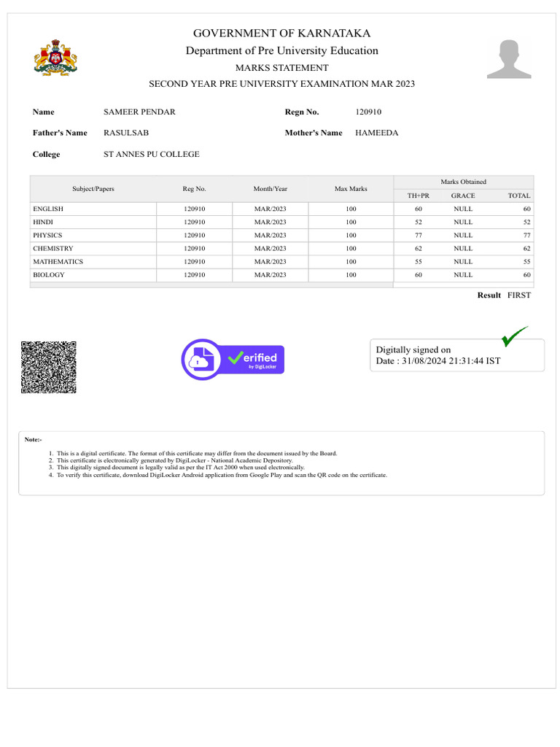Viewport: 560px width, 747px height.
Task: Click the student name SAMEER PENDAR
Action: [x=139, y=112]
